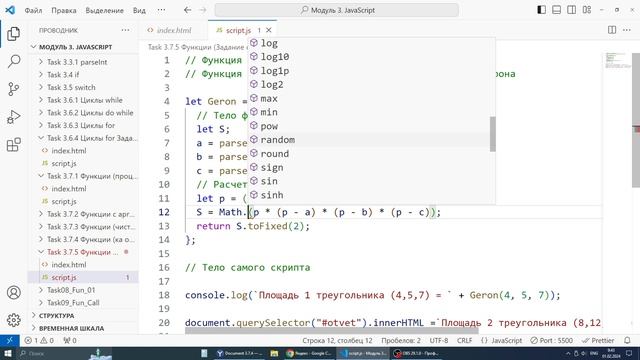Open the Source Control view
The width and height of the screenshot is (640, 360).
(13, 89)
